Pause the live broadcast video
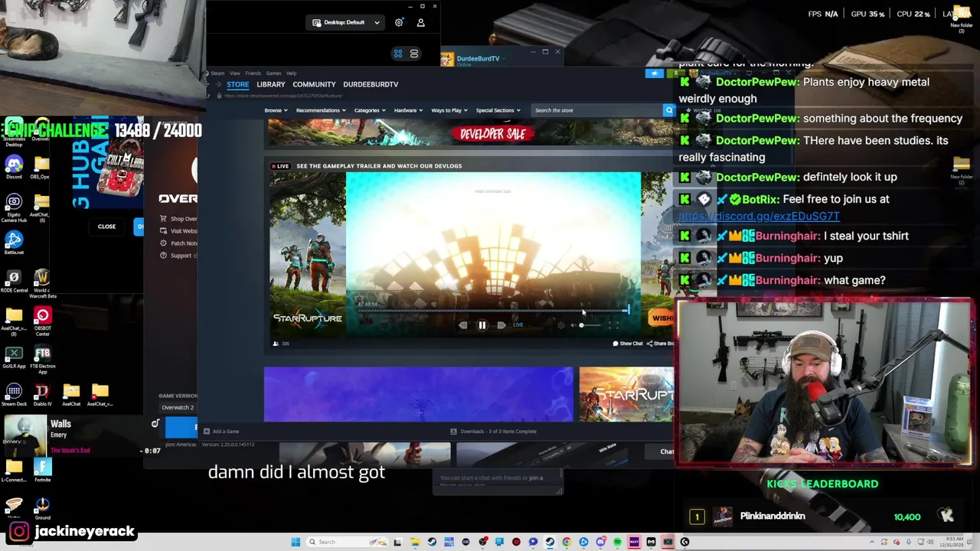Image resolution: width=980 pixels, height=551 pixels. pyautogui.click(x=482, y=325)
